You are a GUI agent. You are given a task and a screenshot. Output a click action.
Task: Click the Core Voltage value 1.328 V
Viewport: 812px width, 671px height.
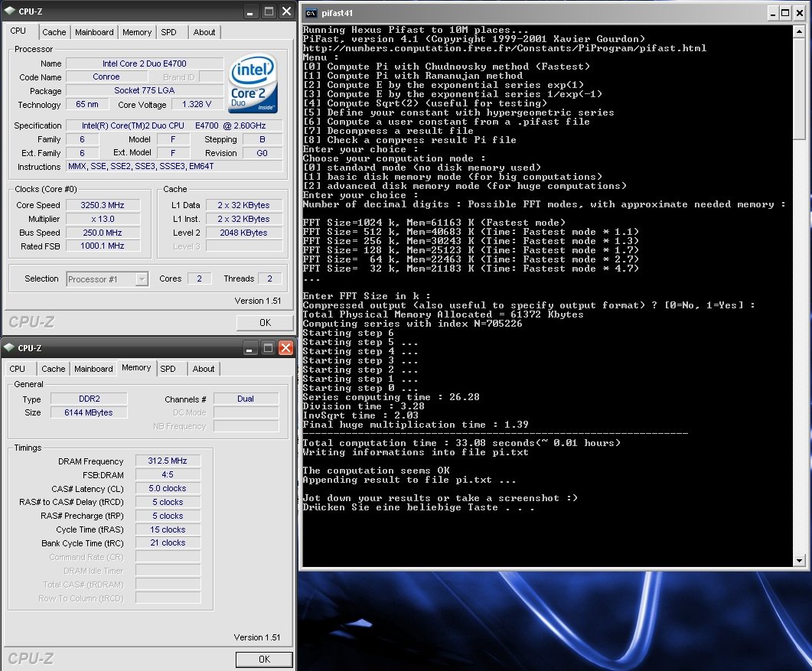click(x=197, y=104)
